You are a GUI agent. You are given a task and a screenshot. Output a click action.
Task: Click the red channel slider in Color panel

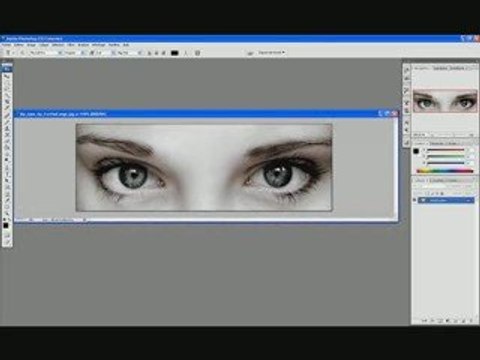pyautogui.click(x=446, y=150)
